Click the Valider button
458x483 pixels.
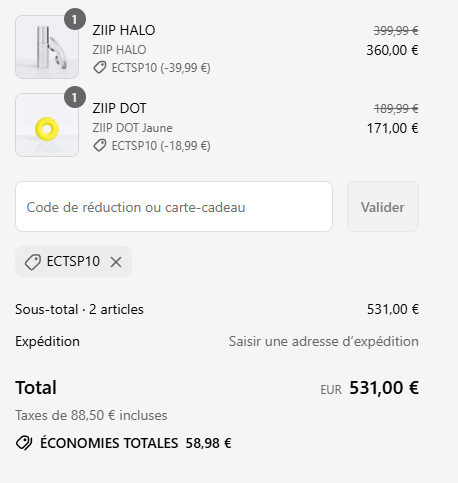pyautogui.click(x=383, y=207)
